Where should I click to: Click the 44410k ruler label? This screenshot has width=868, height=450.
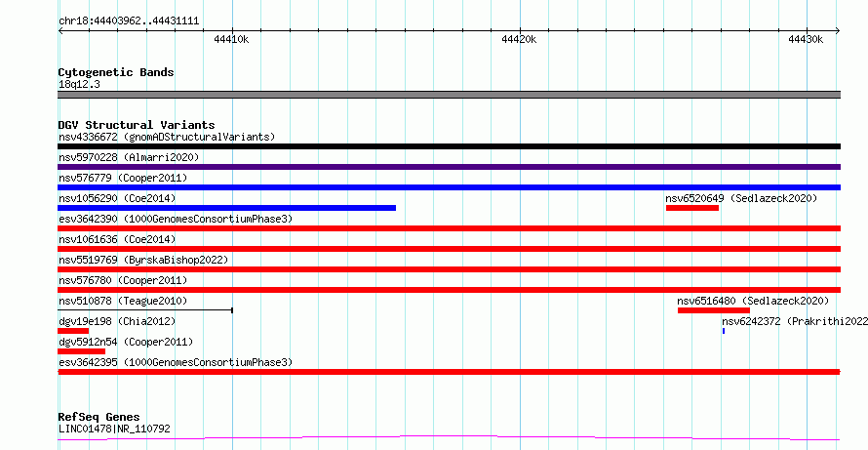click(231, 39)
